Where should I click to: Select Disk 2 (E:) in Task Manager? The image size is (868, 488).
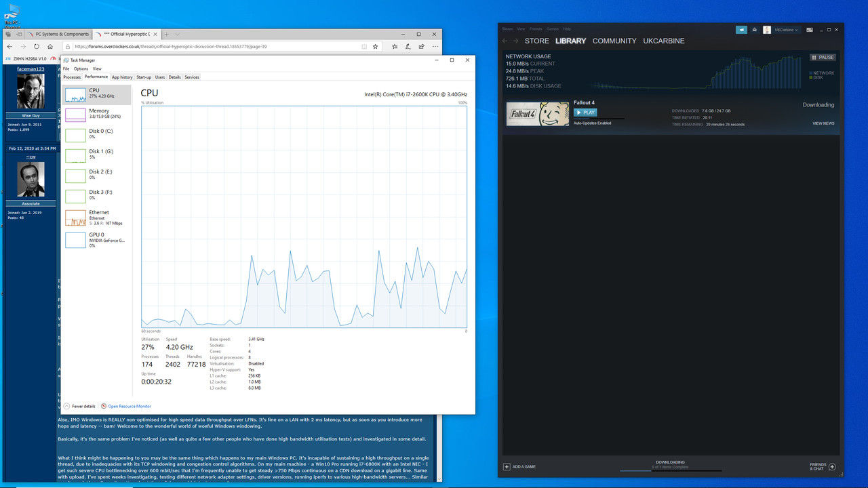pyautogui.click(x=96, y=176)
